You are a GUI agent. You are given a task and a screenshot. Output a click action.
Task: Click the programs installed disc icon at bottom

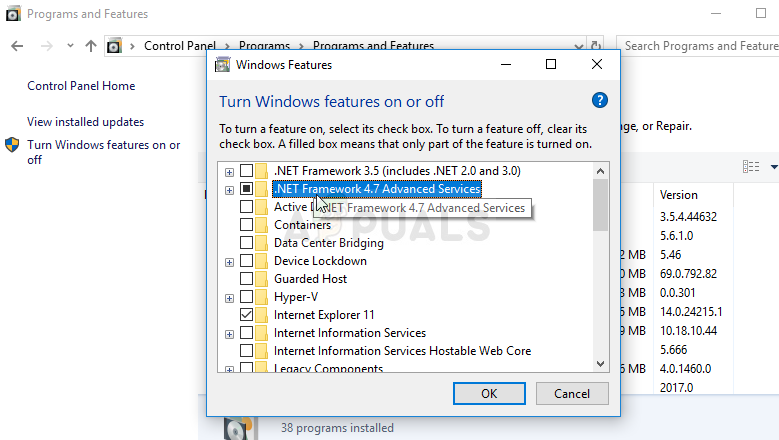click(x=238, y=429)
